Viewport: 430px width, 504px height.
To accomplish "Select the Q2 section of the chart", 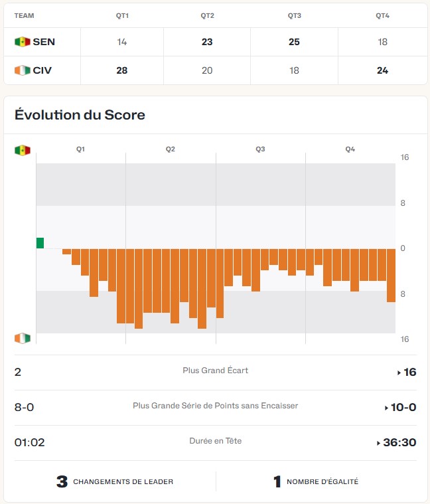I will click(171, 149).
